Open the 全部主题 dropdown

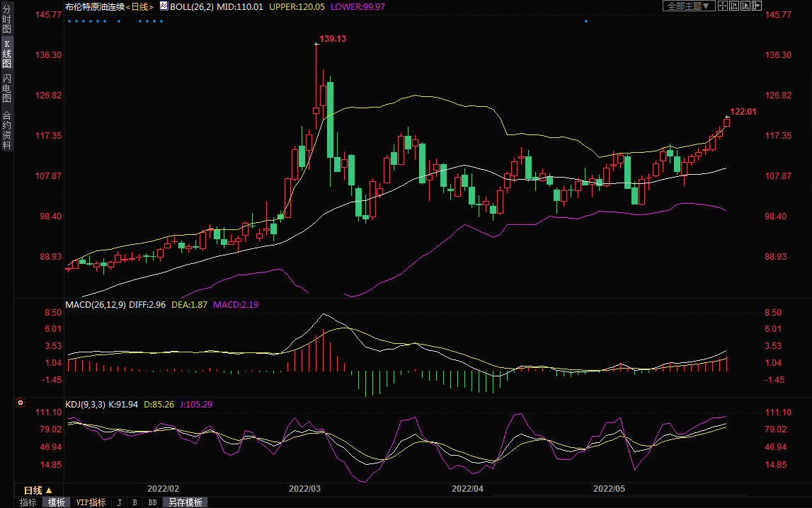(x=688, y=6)
